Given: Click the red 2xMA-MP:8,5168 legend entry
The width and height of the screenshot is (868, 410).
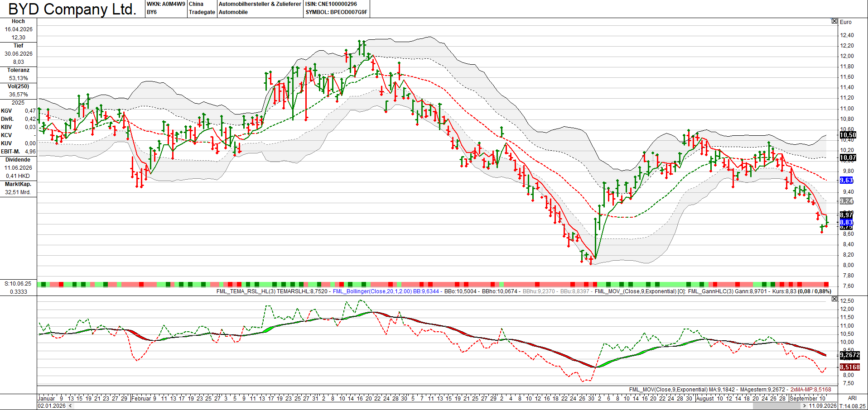Looking at the screenshot, I should click(x=811, y=390).
